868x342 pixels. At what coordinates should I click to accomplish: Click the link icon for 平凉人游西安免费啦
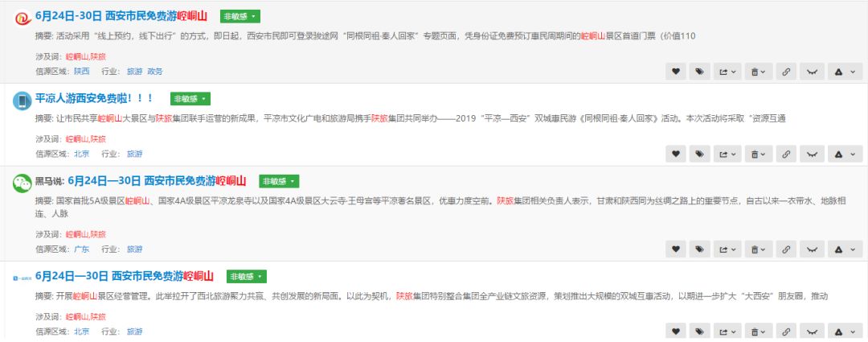(786, 154)
